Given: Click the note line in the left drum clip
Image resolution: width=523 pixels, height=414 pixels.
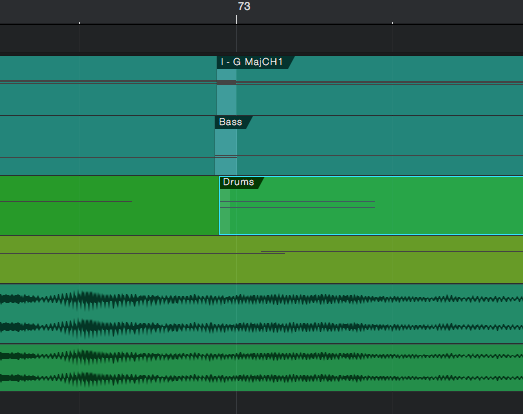Looking at the screenshot, I should 66,201.
